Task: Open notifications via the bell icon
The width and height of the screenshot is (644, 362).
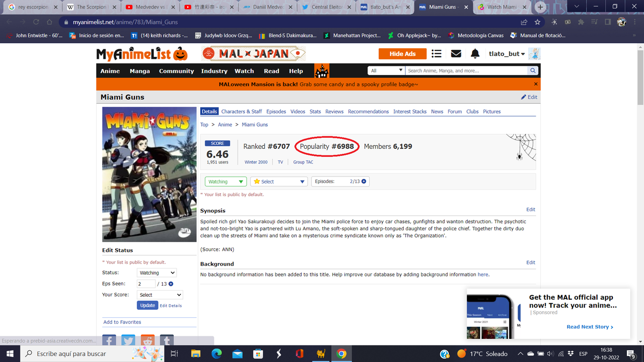Action: (x=474, y=53)
